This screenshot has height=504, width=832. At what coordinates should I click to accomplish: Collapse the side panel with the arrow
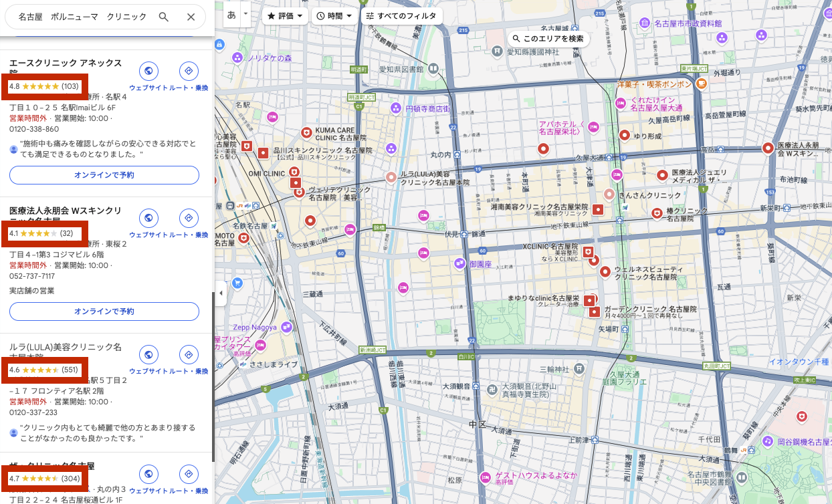221,293
